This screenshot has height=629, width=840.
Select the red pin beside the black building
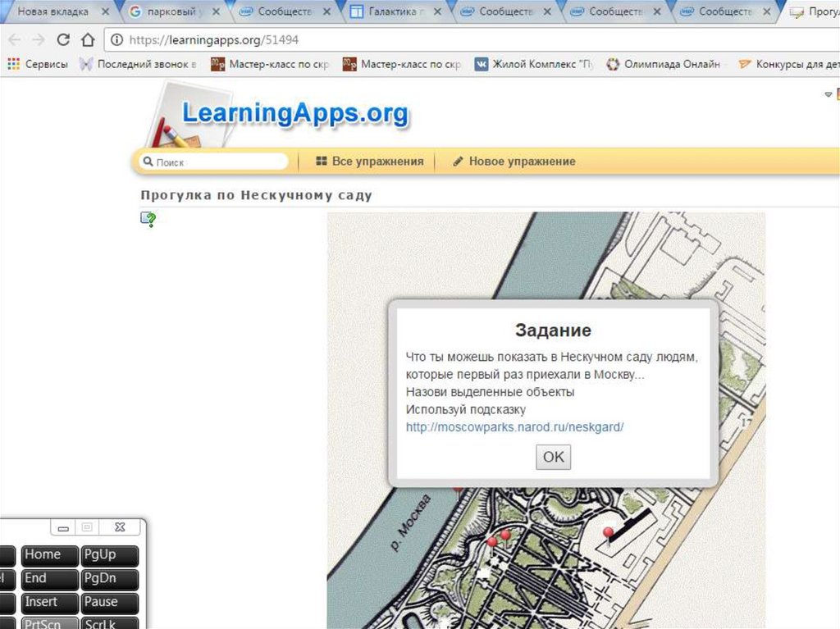(608, 534)
